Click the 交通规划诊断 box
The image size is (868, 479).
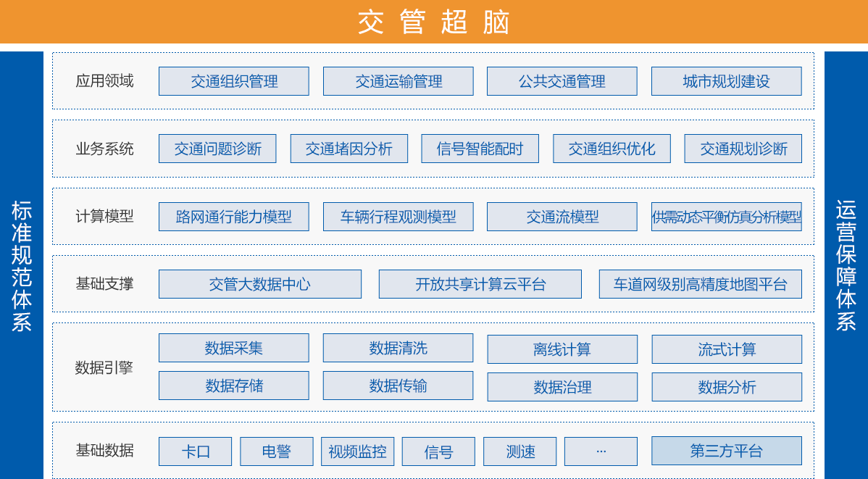pyautogui.click(x=743, y=149)
